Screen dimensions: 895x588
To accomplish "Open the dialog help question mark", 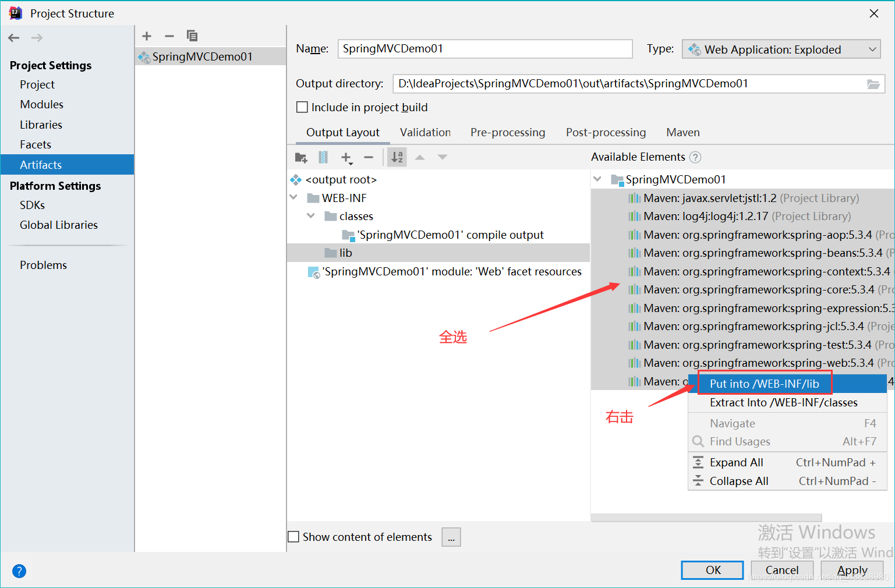I will [x=19, y=571].
